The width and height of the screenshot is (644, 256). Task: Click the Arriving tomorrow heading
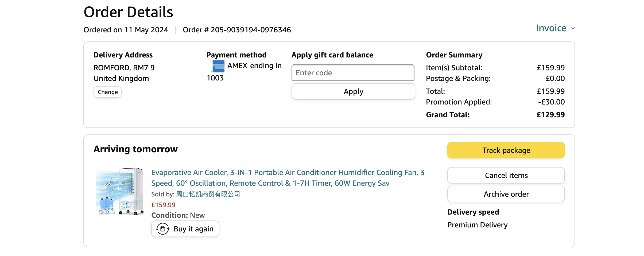(x=135, y=149)
